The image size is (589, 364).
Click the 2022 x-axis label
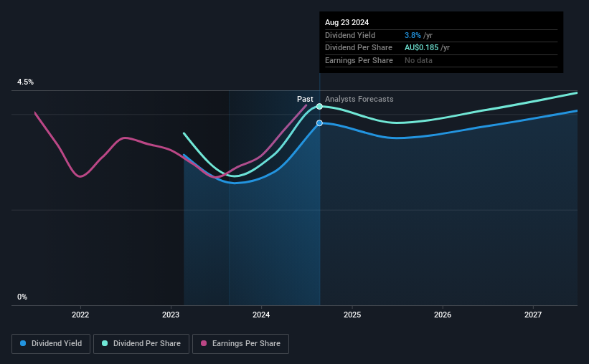tap(80, 315)
